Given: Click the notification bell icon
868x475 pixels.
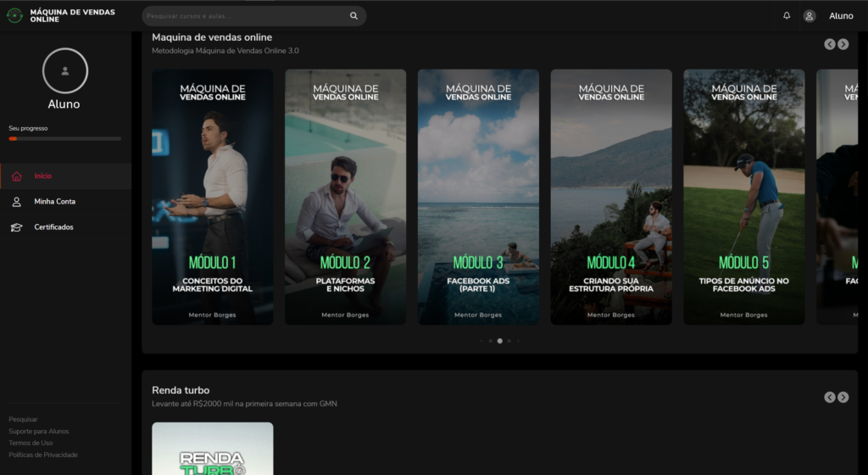Looking at the screenshot, I should click(x=787, y=16).
